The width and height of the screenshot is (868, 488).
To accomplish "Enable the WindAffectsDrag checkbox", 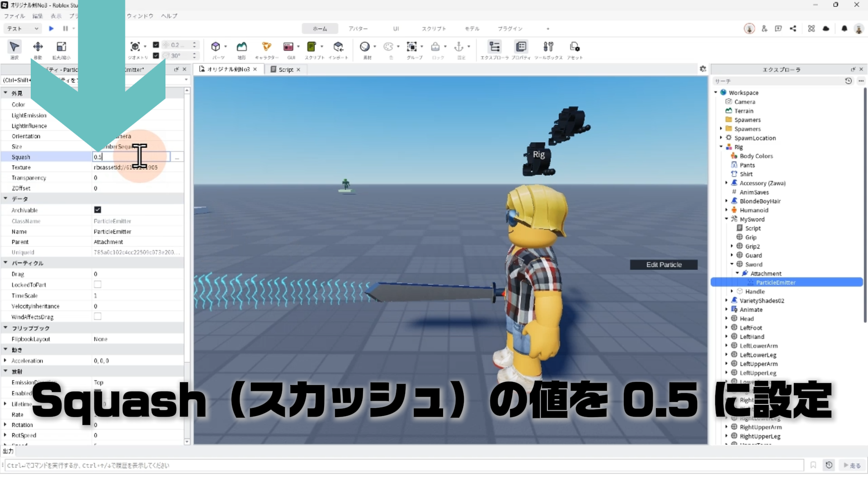I will point(98,317).
